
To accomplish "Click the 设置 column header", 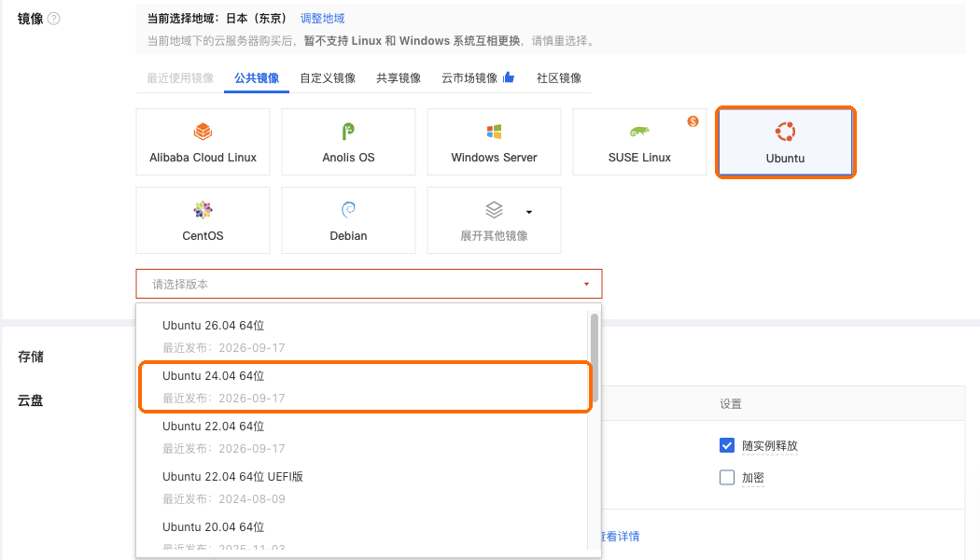I will (730, 404).
